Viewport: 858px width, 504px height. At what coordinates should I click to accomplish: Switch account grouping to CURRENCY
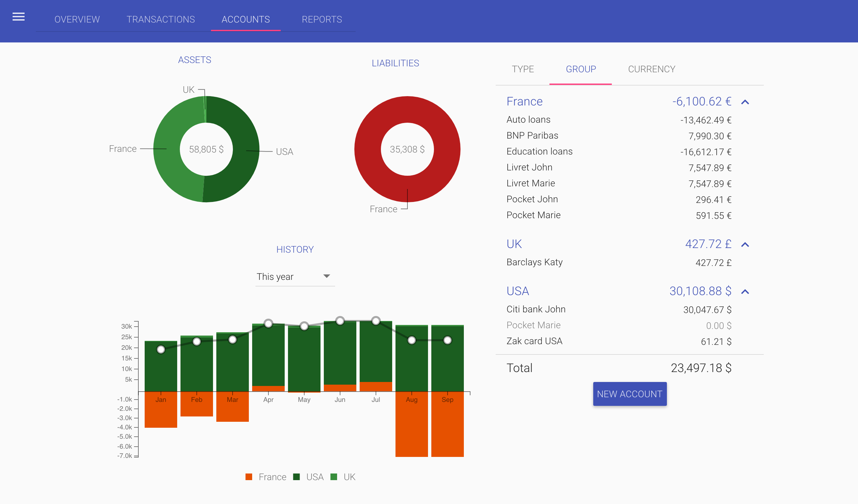[x=651, y=69]
